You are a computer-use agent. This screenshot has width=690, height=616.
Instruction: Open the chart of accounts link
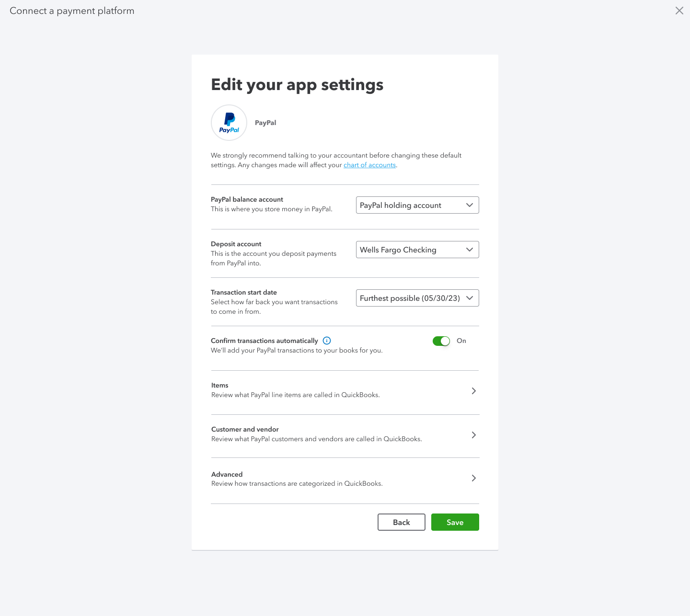point(369,165)
